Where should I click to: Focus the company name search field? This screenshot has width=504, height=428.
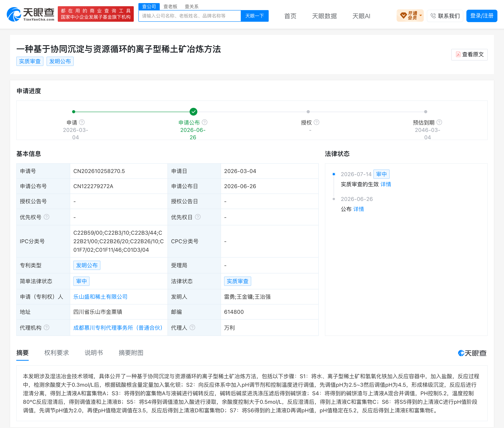point(190,16)
